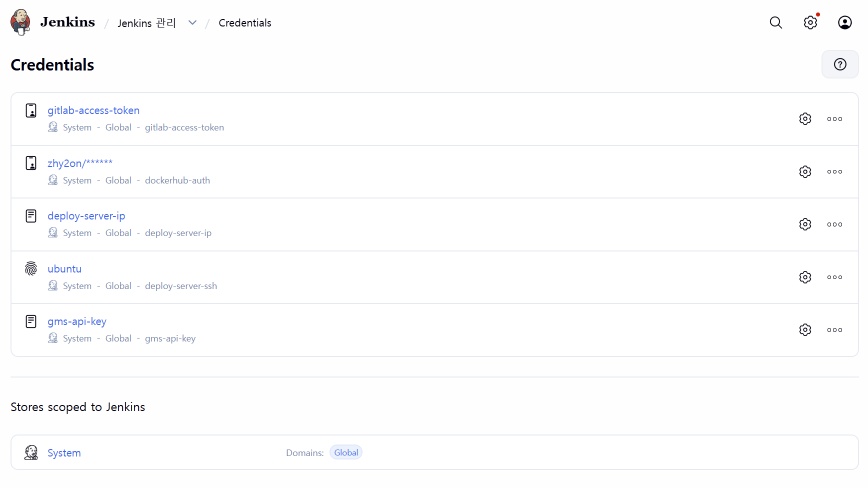This screenshot has height=488, width=868.
Task: Open the user account icon
Action: coord(845,22)
